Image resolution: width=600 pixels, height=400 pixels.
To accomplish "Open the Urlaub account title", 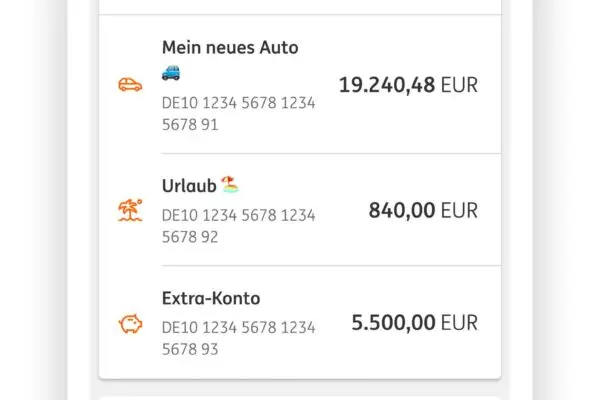I will pos(188,186).
